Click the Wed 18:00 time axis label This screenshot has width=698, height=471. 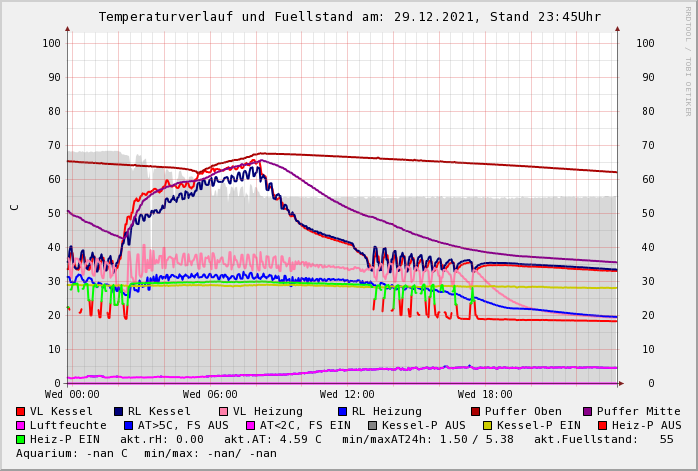point(485,395)
